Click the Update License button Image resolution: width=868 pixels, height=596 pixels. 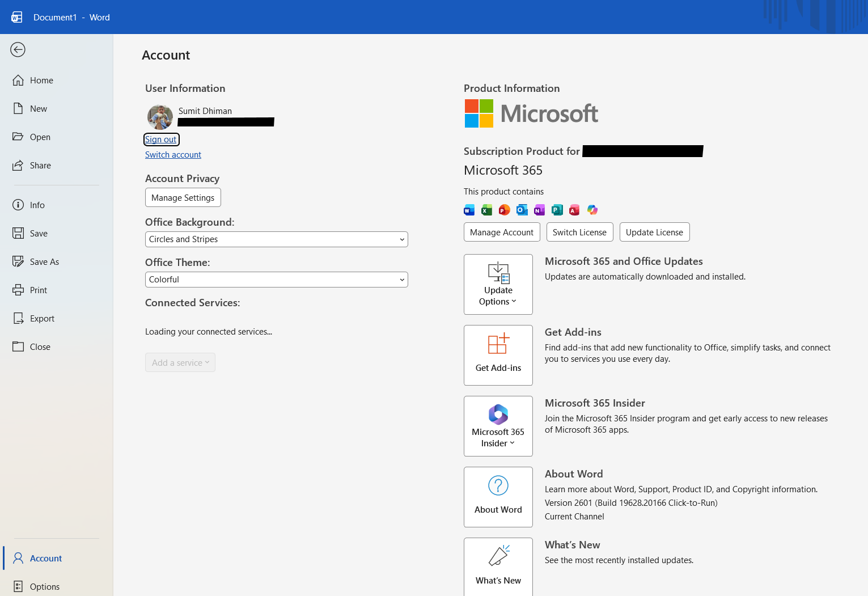[x=655, y=232]
